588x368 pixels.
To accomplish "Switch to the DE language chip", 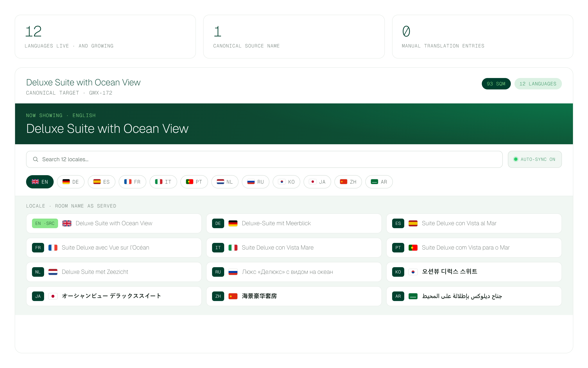I will click(x=71, y=182).
